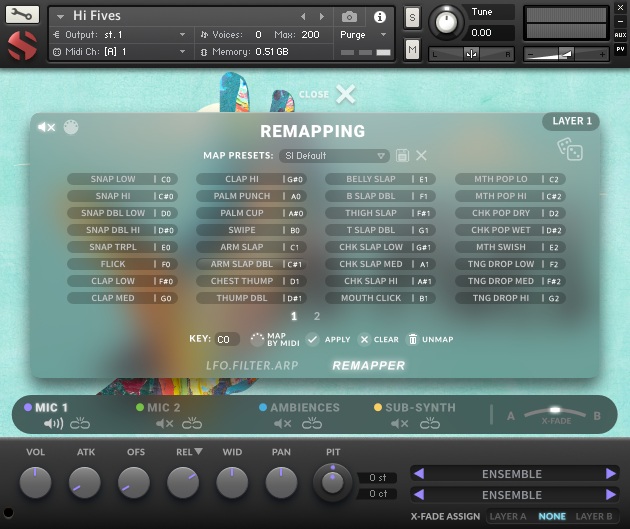
Task: Select the MOUTH CLICK mapping slot
Action: 380,298
